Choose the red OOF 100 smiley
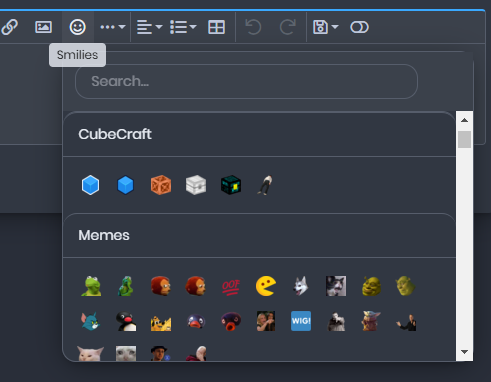Image resolution: width=491 pixels, height=382 pixels. [231, 286]
